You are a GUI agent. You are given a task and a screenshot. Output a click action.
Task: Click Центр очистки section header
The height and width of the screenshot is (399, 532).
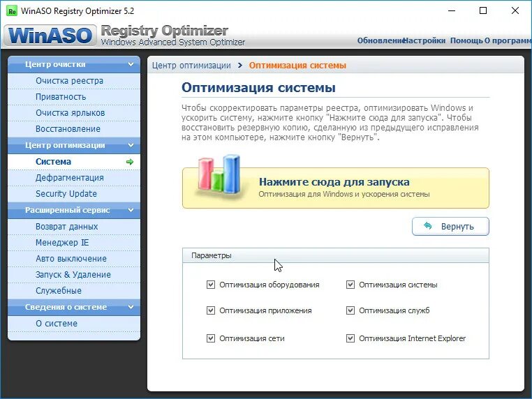point(74,64)
